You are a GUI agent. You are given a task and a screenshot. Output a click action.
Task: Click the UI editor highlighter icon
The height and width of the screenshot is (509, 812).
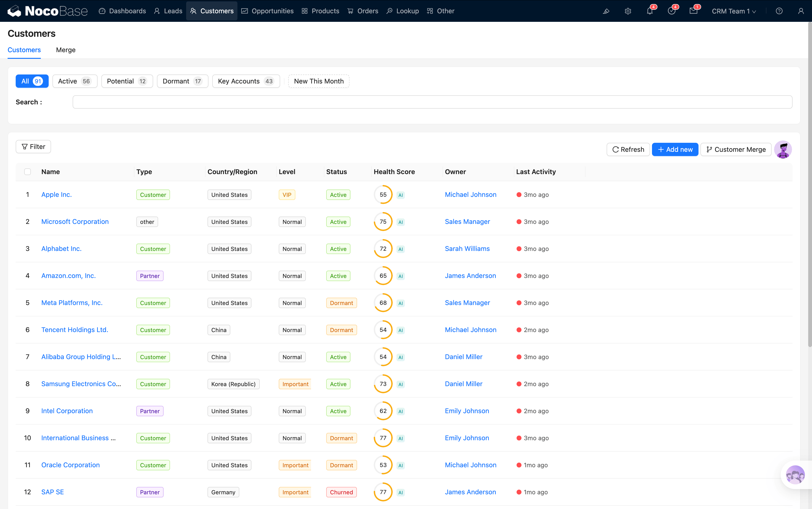click(606, 11)
